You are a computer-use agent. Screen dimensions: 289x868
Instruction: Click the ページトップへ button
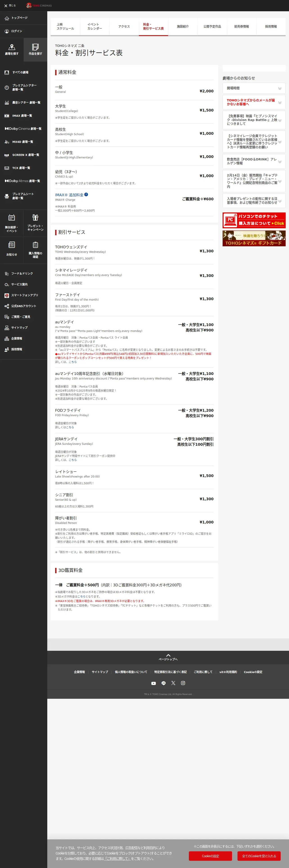tap(168, 657)
